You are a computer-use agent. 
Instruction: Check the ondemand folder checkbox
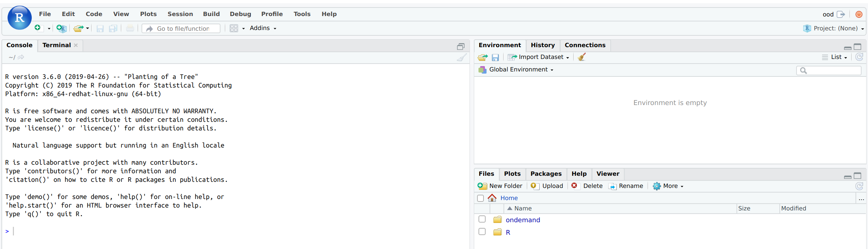(482, 219)
